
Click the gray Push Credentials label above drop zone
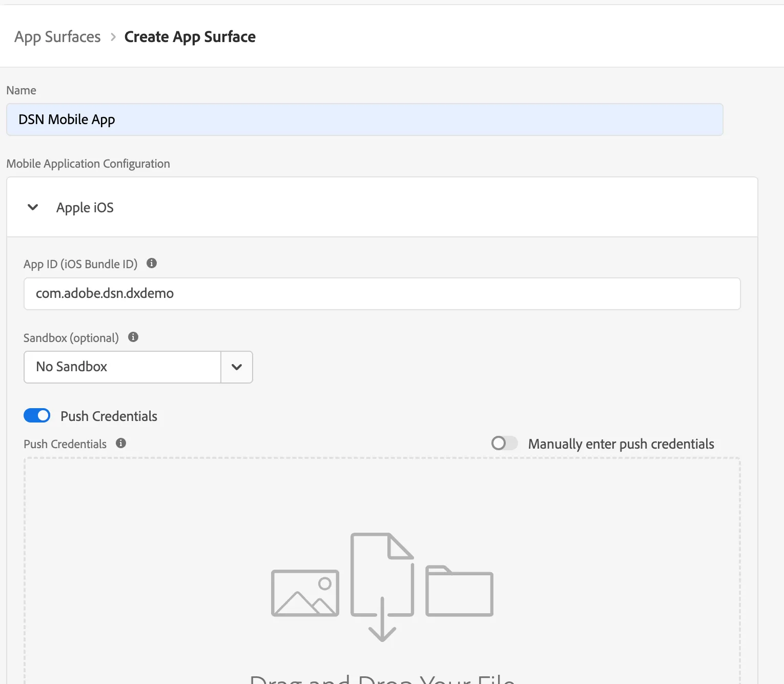pos(65,444)
